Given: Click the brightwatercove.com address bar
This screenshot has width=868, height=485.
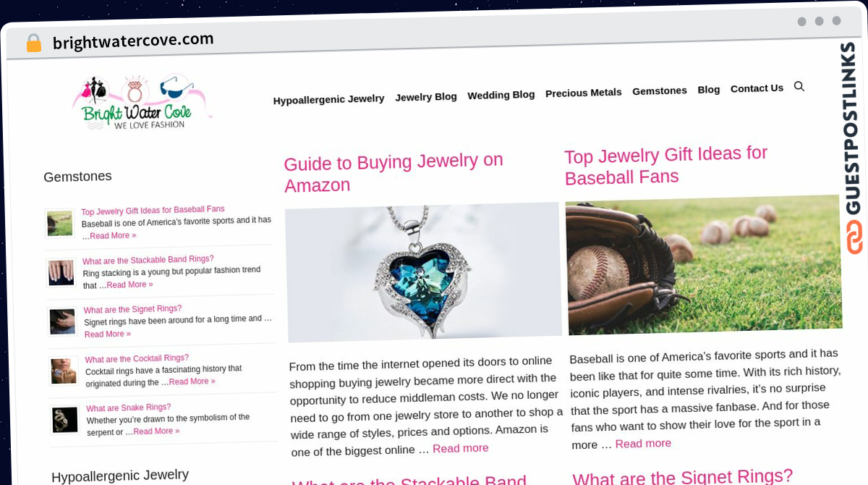Looking at the screenshot, I should coord(133,41).
